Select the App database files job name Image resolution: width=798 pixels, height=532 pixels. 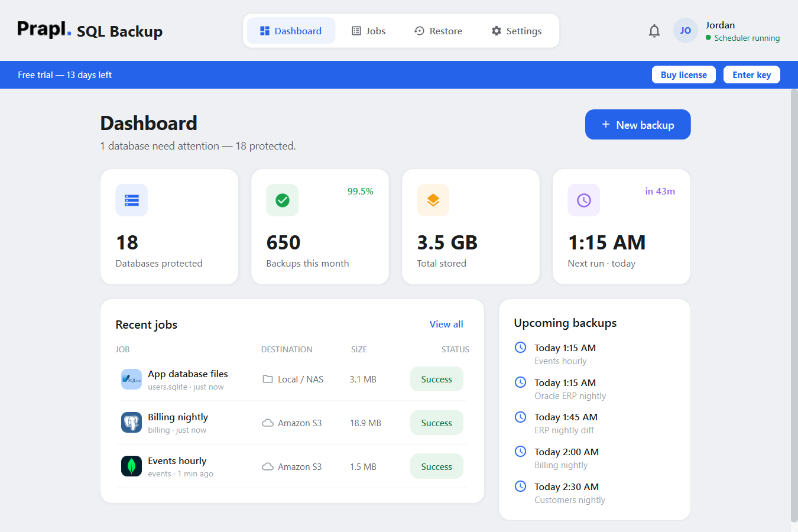(x=188, y=374)
